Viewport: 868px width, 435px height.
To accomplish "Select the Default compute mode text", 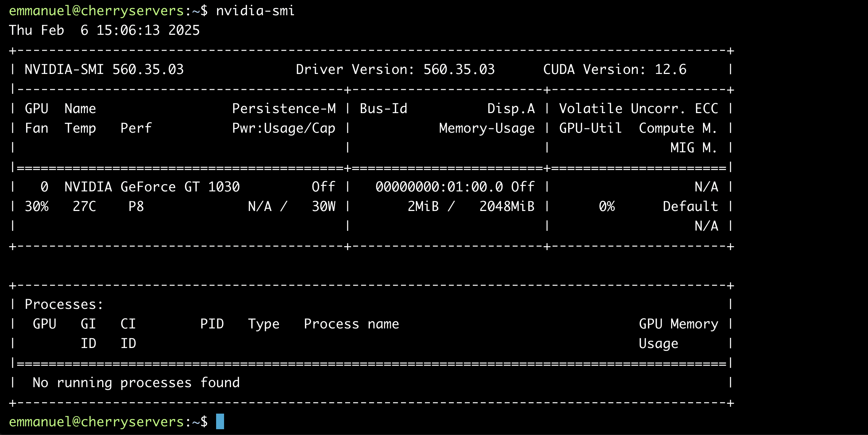I will (x=689, y=206).
